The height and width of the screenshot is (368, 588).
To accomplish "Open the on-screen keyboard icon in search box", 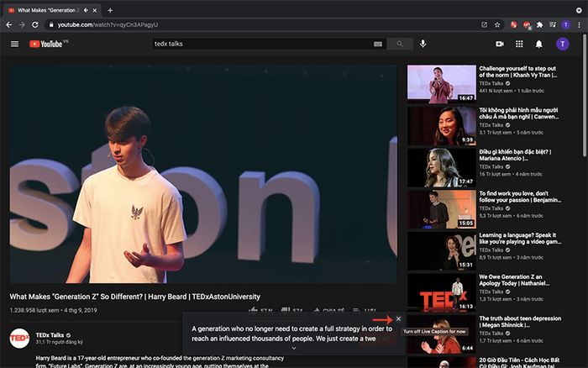I will click(x=378, y=44).
